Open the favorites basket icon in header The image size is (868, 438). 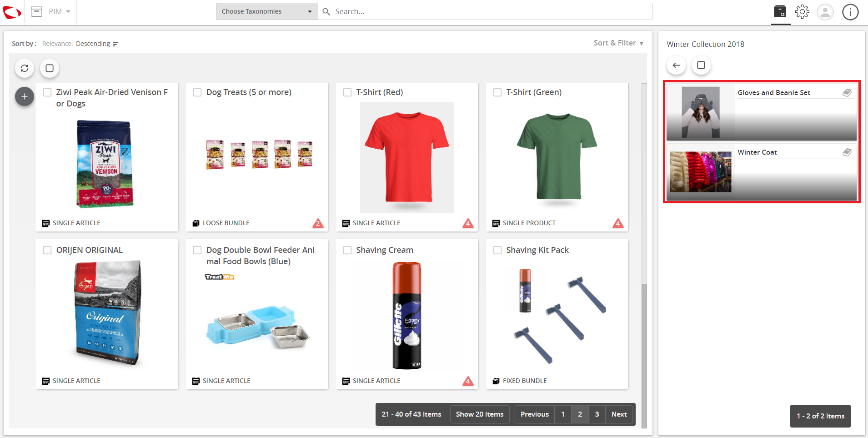tap(780, 11)
